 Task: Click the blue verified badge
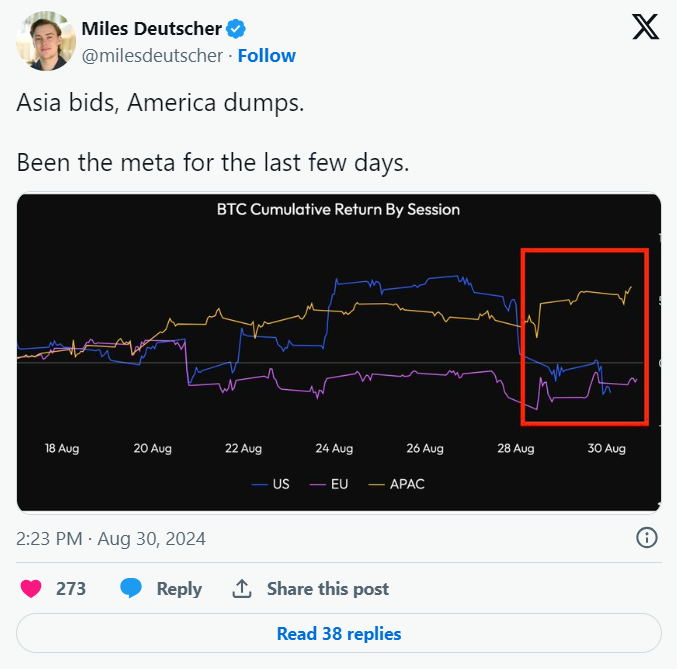pos(236,29)
